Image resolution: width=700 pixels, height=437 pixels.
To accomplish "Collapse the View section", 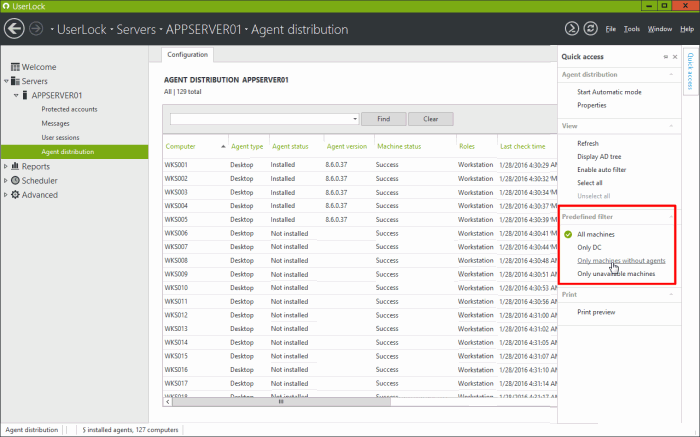I will pos(671,126).
